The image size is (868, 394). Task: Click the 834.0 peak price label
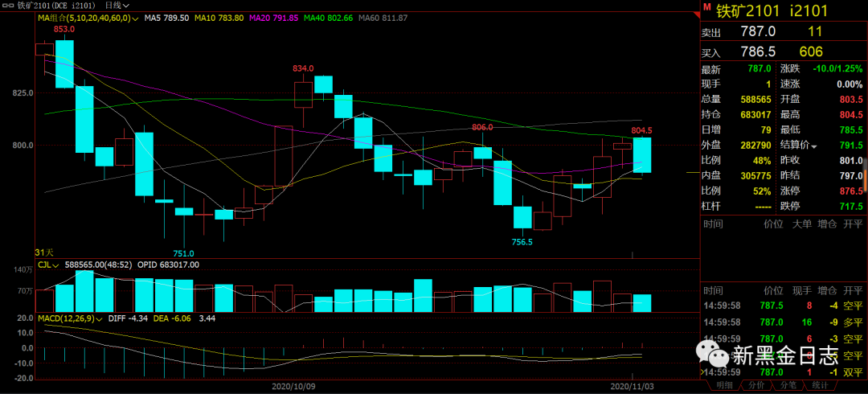tap(303, 68)
